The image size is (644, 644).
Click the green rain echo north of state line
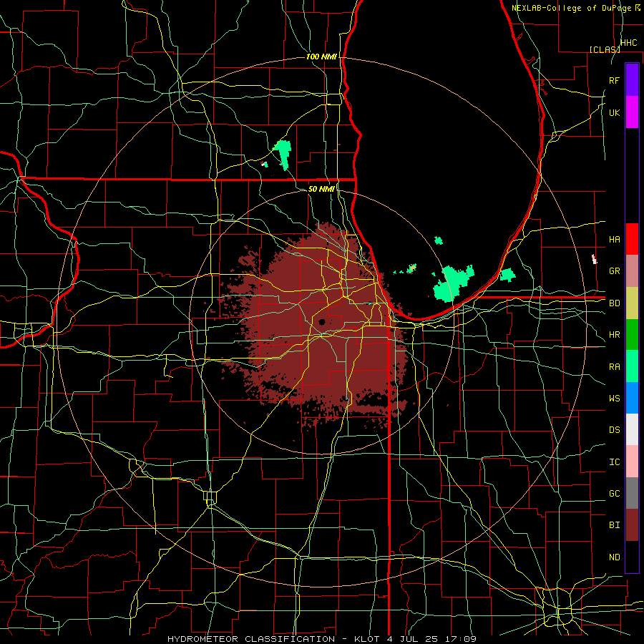(x=283, y=154)
